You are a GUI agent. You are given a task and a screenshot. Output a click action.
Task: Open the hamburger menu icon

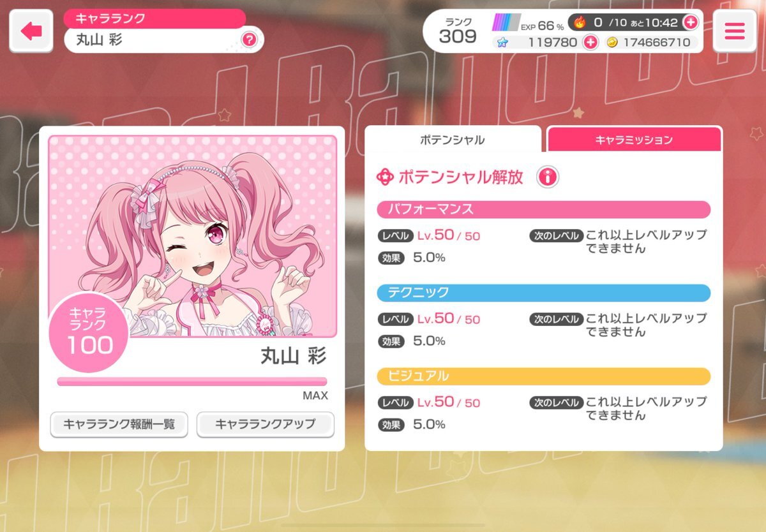click(x=734, y=31)
